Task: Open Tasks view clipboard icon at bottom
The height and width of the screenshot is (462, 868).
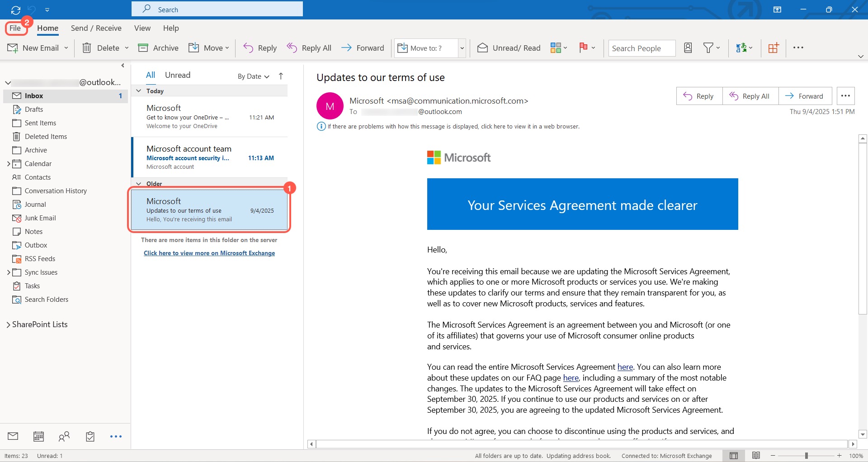Action: (90, 436)
